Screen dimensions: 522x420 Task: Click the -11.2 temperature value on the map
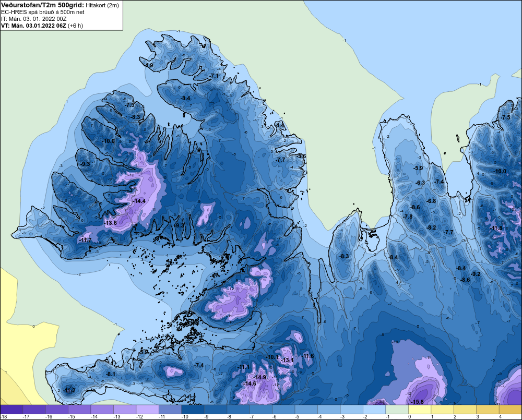(69, 391)
